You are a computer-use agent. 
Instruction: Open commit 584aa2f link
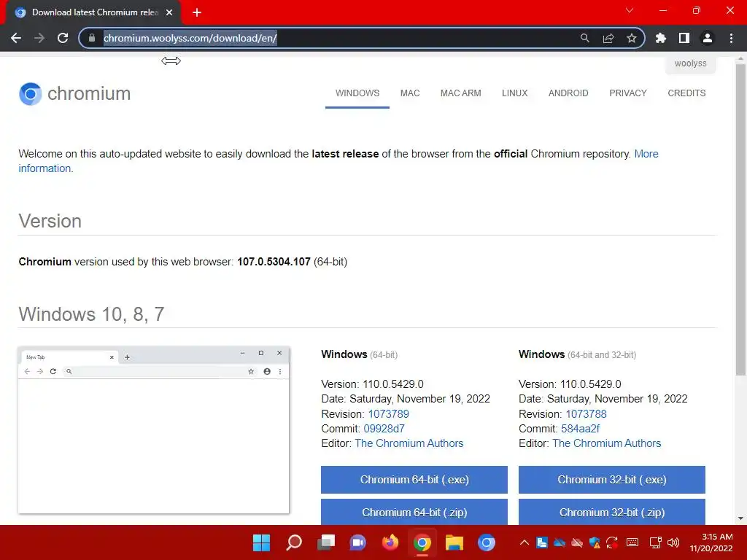(580, 429)
